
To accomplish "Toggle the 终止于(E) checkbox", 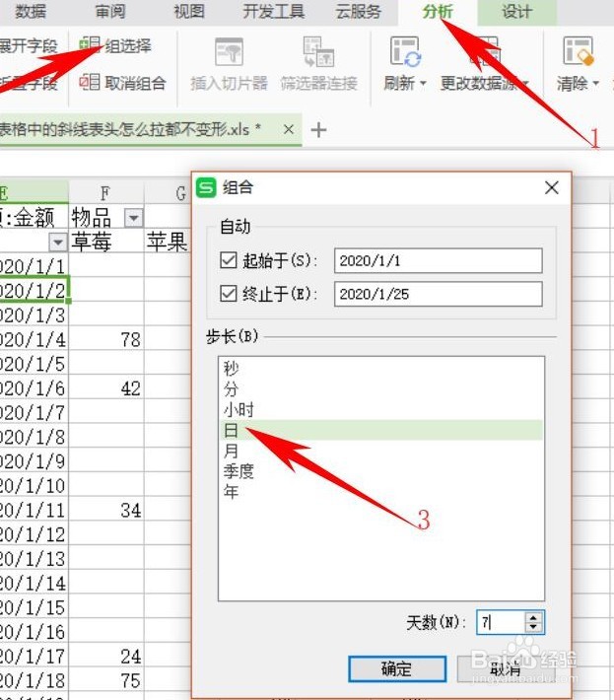I will [229, 294].
